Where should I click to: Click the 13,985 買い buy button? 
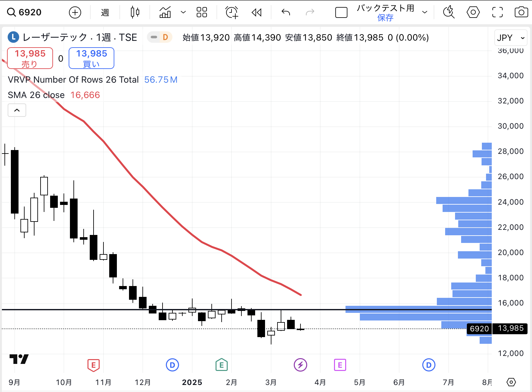[x=92, y=58]
